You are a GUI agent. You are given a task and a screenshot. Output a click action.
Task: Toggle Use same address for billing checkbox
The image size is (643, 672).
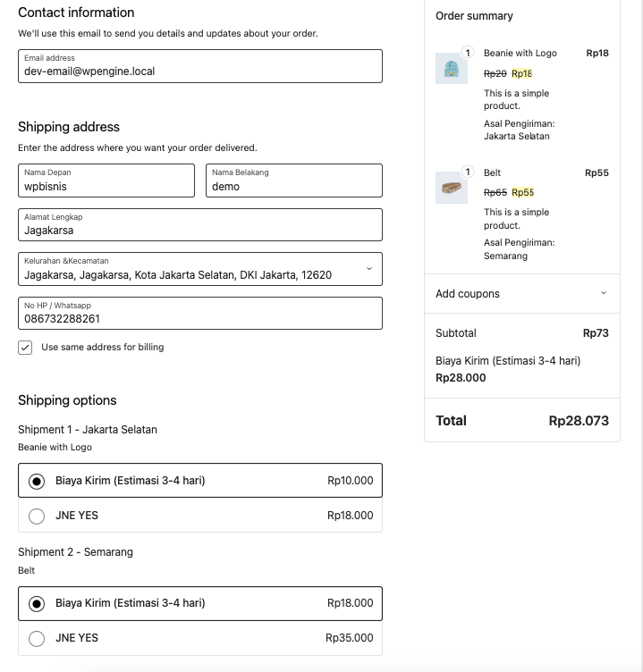click(x=26, y=348)
